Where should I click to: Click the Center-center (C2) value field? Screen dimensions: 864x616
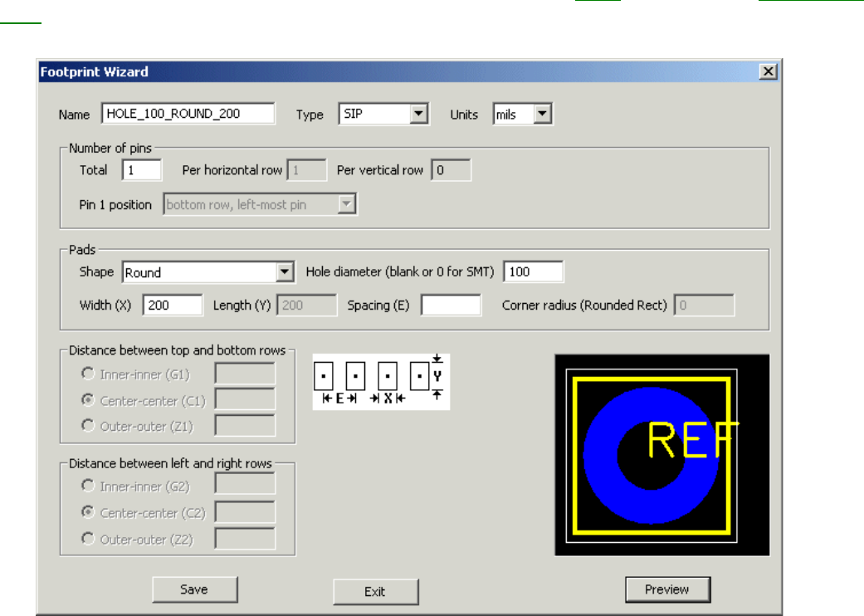245,512
